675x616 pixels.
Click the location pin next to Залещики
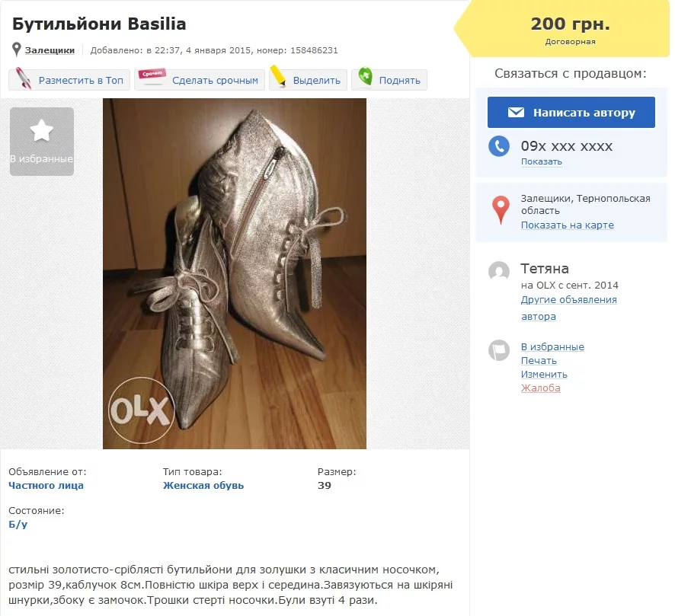(17, 50)
